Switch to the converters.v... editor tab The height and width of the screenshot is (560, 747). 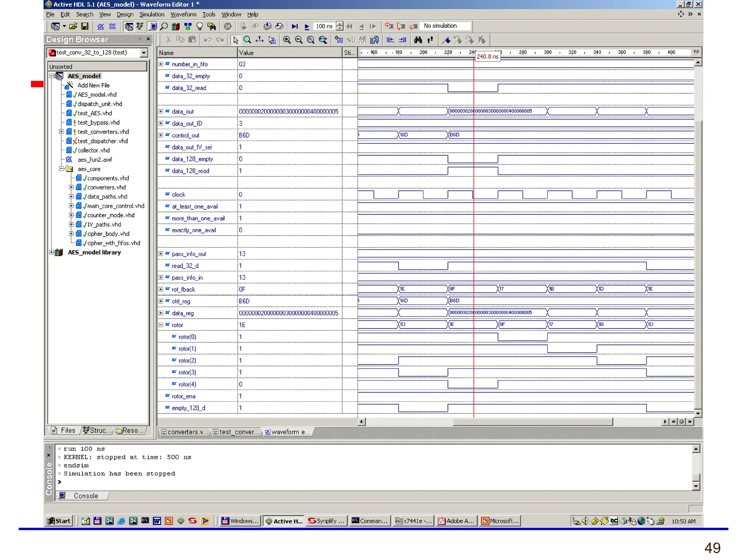[185, 432]
